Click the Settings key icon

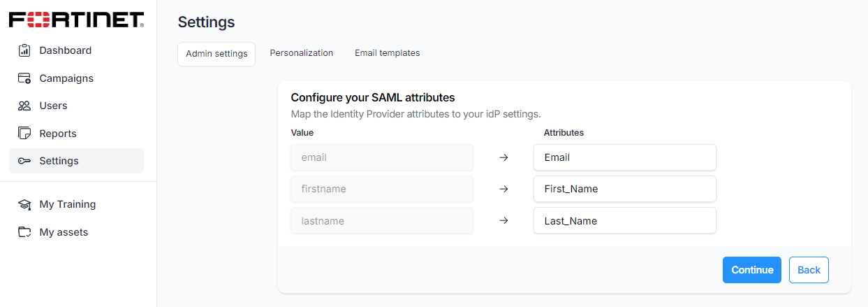24,161
